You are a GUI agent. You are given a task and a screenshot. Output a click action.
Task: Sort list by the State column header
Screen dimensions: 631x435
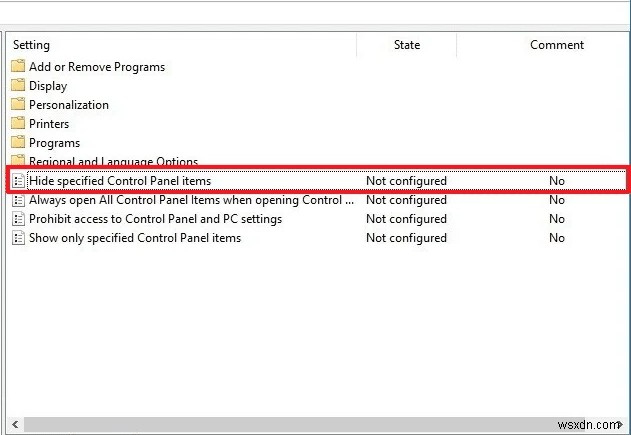[x=406, y=45]
